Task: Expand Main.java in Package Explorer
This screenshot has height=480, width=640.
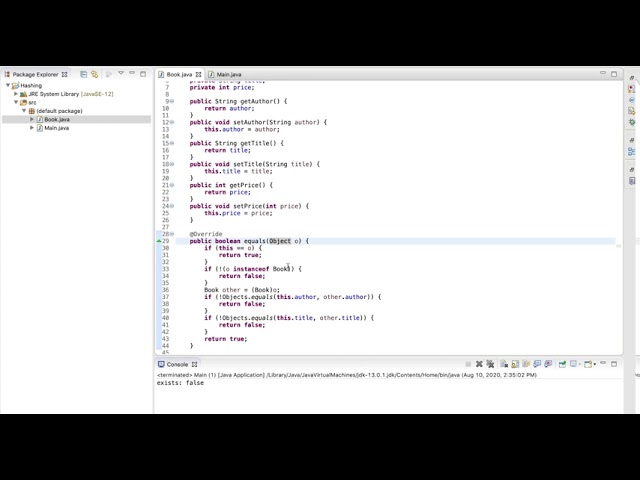Action: point(32,128)
